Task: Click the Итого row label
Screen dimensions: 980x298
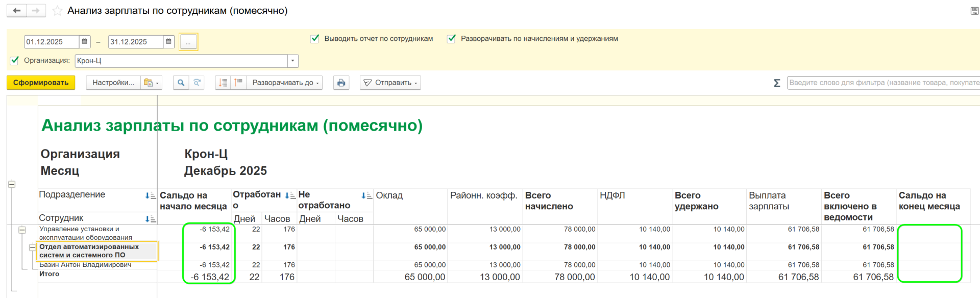Action: tap(50, 274)
